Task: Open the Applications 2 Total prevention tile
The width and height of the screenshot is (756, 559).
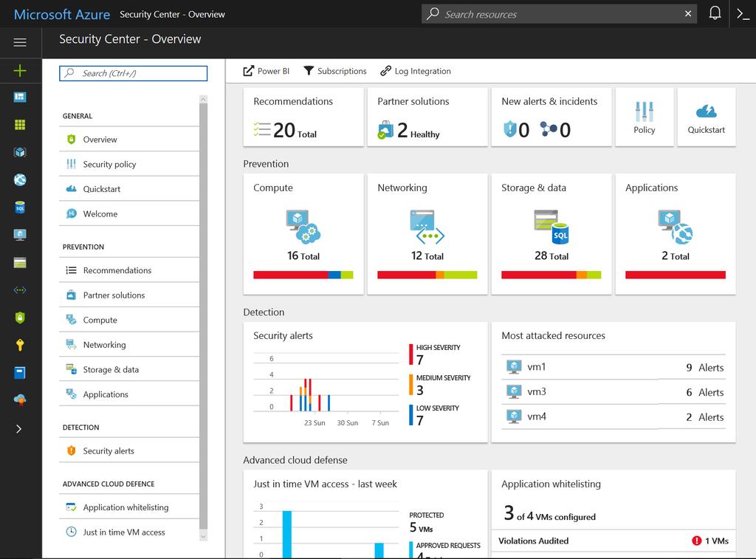Action: pyautogui.click(x=675, y=234)
